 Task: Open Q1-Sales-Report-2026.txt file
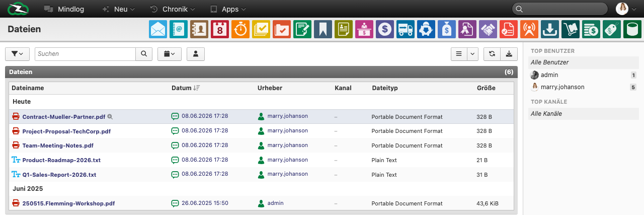(x=59, y=175)
